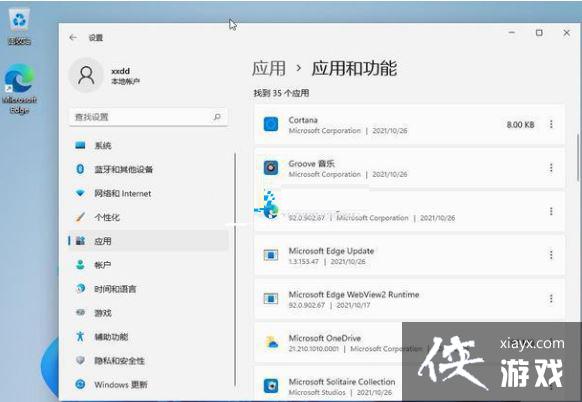This screenshot has width=582, height=402.
Task: Open 游戏 settings from the sidebar
Action: tap(148, 313)
